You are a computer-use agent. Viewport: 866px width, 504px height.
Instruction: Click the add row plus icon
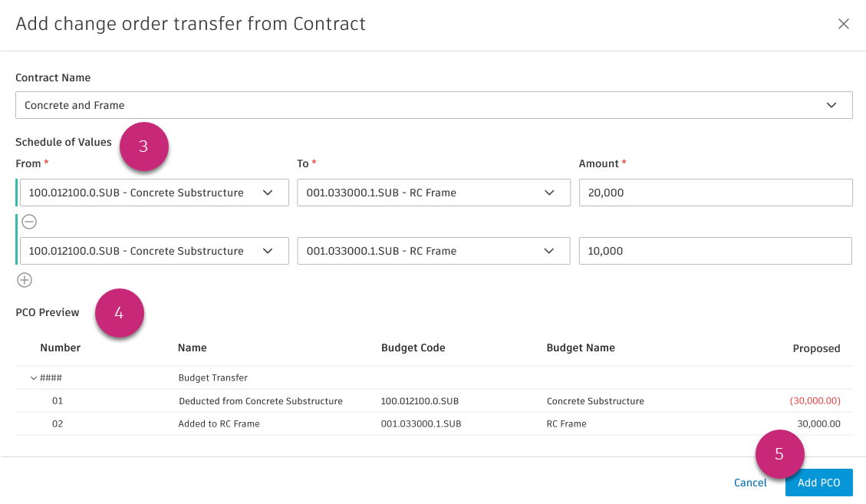25,280
